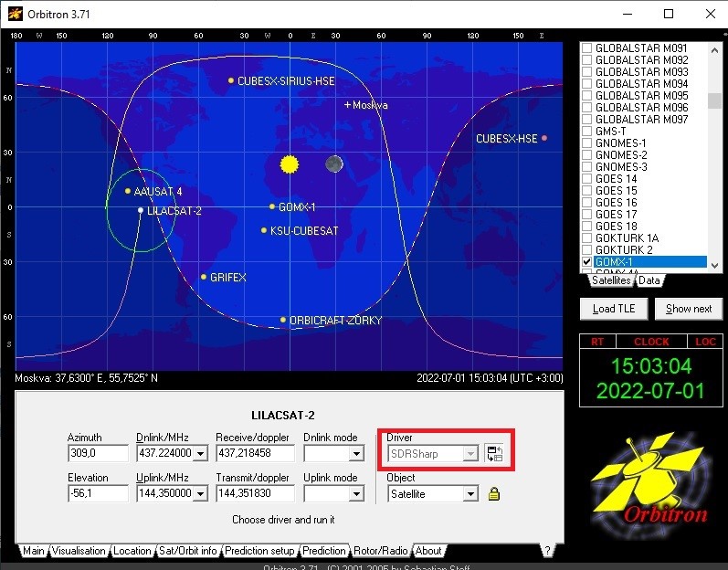Select GNOMES-3 in the satellite list
The height and width of the screenshot is (570, 728).
coord(621,166)
